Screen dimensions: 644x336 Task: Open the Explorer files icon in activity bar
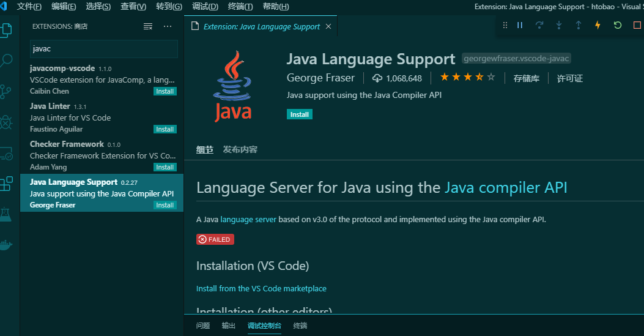point(6,30)
